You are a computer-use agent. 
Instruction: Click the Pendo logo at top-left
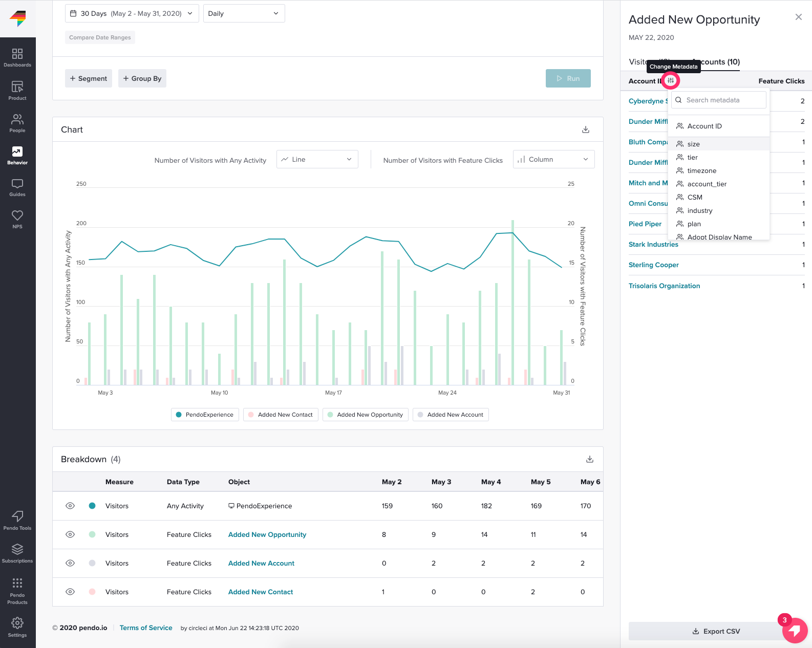pyautogui.click(x=18, y=18)
